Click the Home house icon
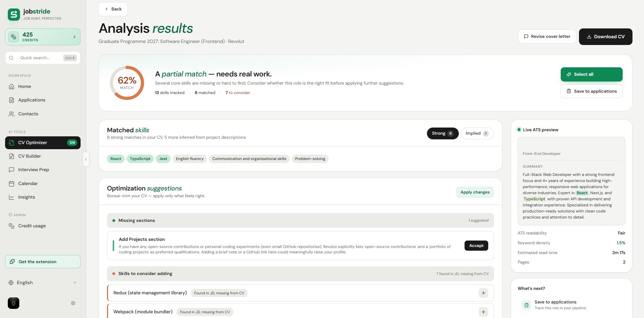 click(x=12, y=87)
